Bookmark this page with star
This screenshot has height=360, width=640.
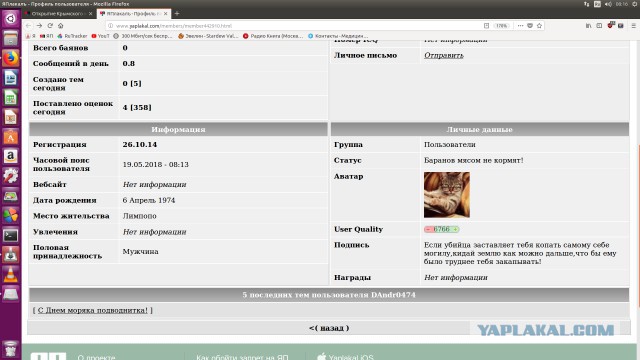point(540,26)
